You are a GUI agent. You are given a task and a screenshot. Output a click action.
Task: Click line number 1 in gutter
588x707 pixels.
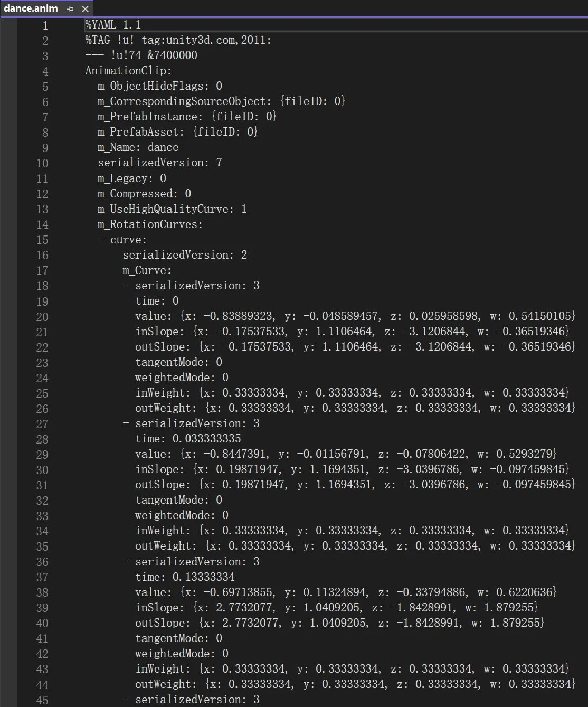[45, 25]
